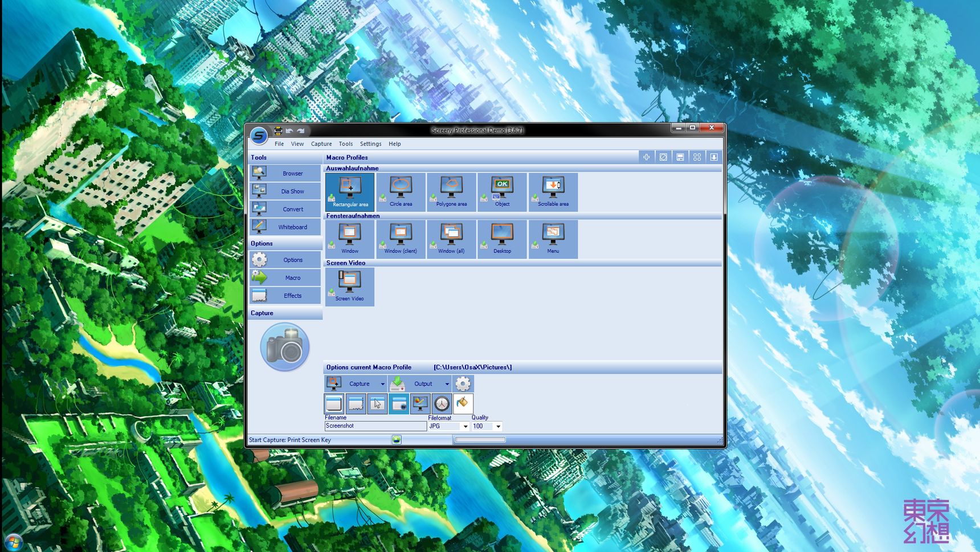Select the Screen Video profile
Viewport: 980px width, 552px height.
(350, 287)
